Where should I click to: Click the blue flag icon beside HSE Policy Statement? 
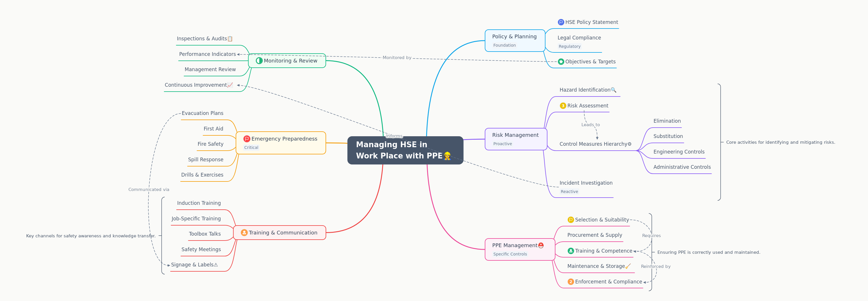(x=561, y=22)
